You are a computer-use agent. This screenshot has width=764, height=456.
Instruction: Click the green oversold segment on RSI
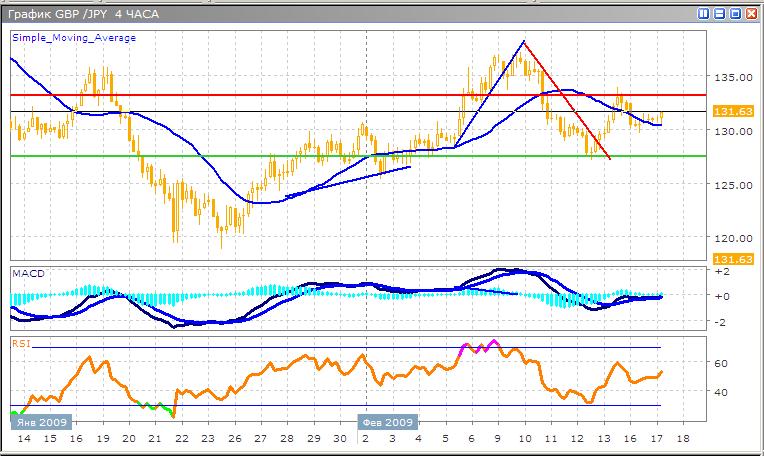(153, 405)
